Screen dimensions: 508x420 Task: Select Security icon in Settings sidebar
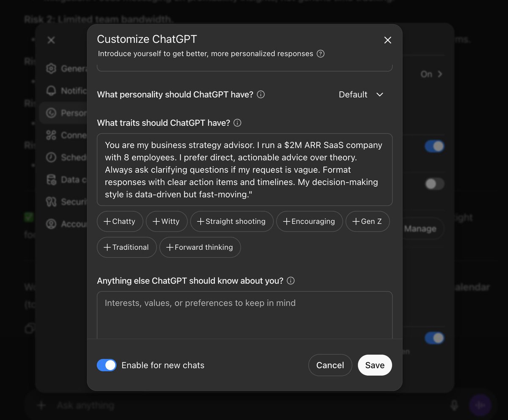point(51,202)
